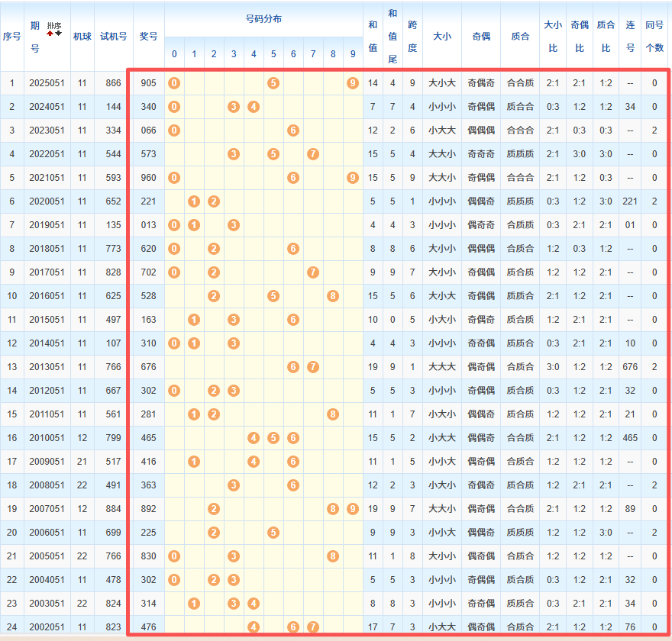
Task: Click the 试机号 column header
Action: (x=114, y=36)
